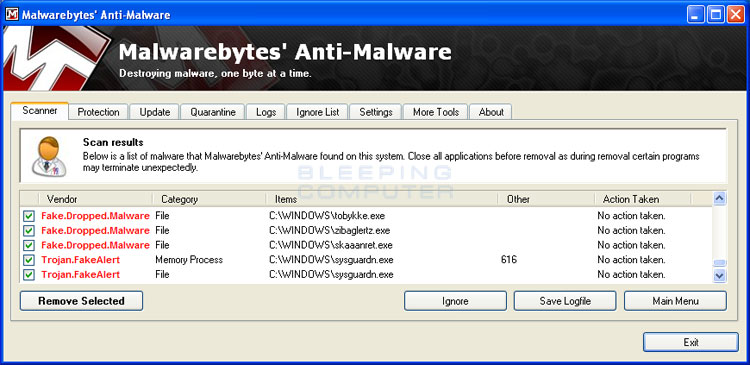The image size is (750, 365).
Task: Click No action taken for zibaglertz.exe
Action: point(631,231)
